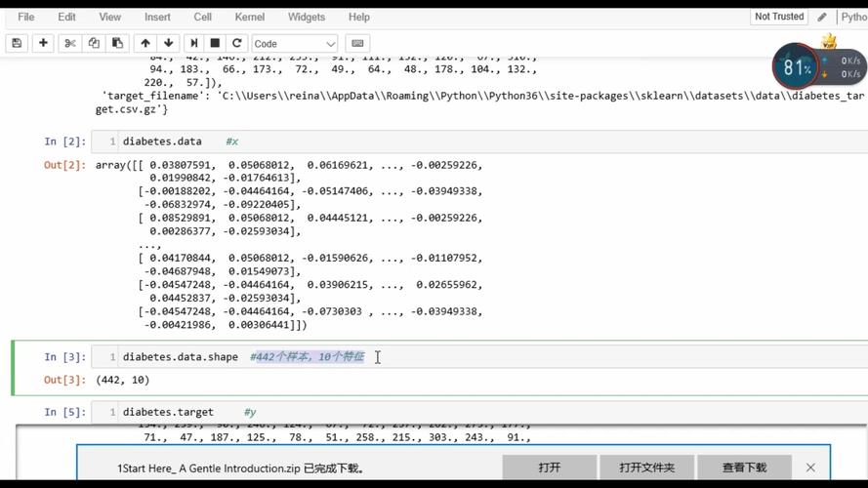Viewport: 868px width, 488px height.
Task: Open the Edit menu
Action: coord(66,18)
